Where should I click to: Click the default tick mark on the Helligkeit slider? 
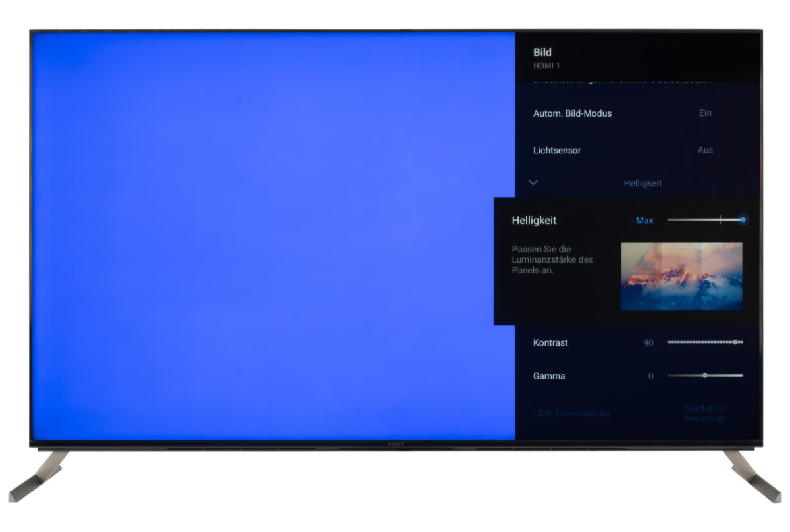coord(720,220)
